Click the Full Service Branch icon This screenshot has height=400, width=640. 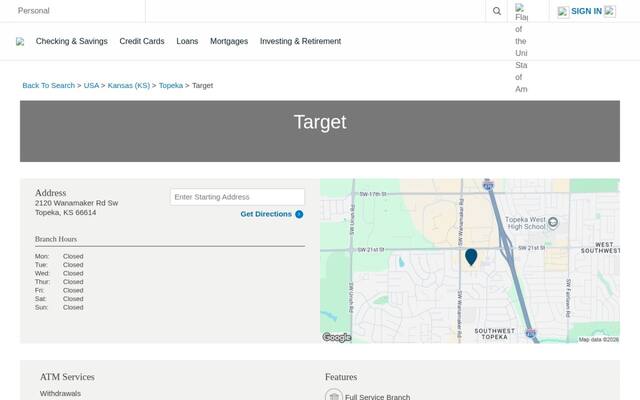click(x=334, y=396)
